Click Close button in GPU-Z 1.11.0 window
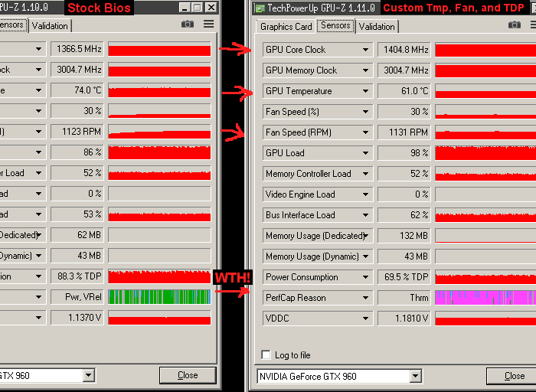 pos(511,376)
